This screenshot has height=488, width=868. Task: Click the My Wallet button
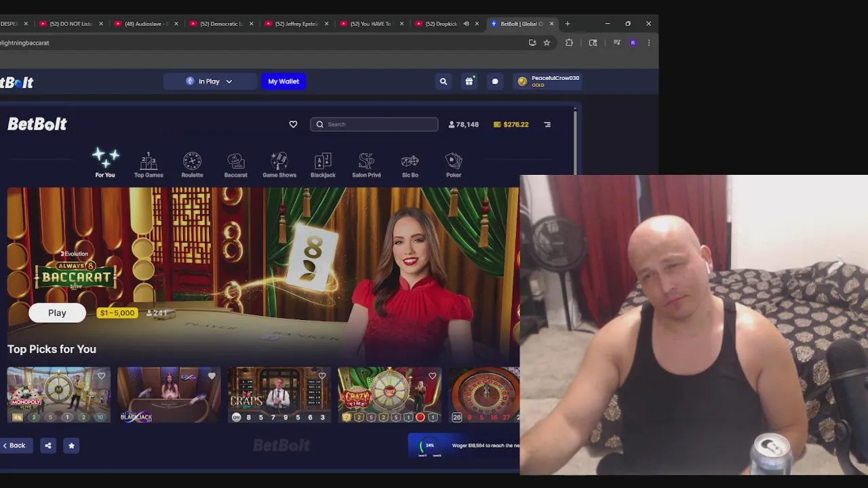click(283, 81)
